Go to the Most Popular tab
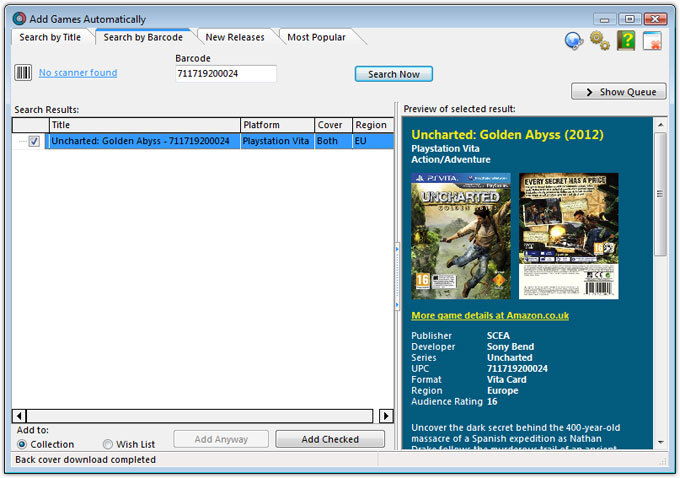Viewport: 680px width, 478px height. tap(316, 37)
